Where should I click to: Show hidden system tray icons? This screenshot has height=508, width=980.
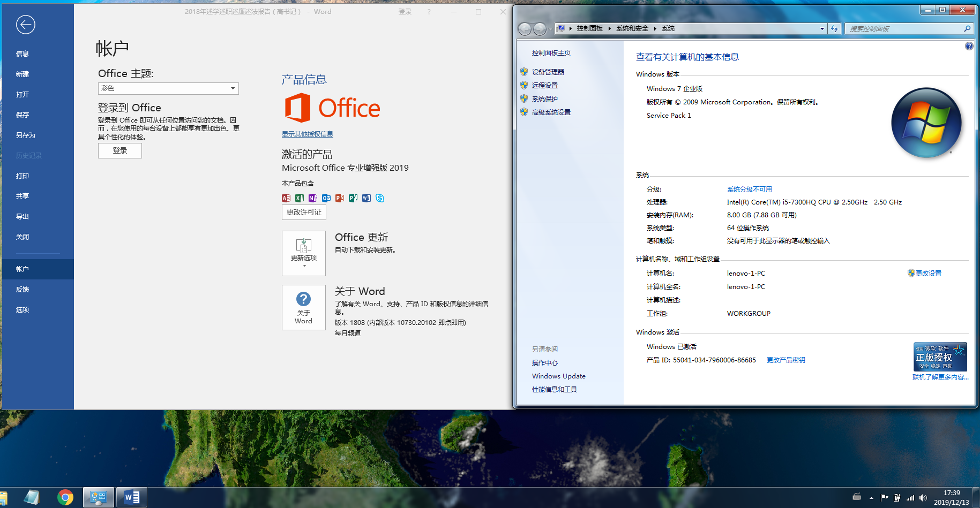pos(871,498)
